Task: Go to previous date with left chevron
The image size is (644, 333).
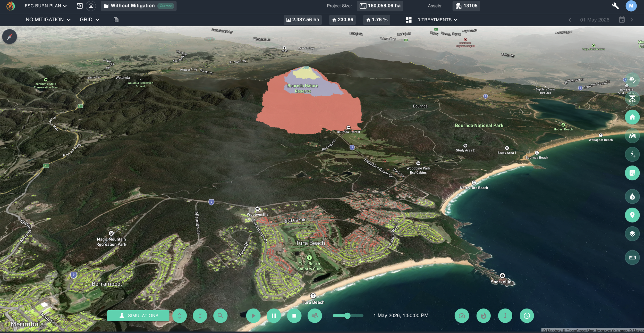Action: pos(570,20)
